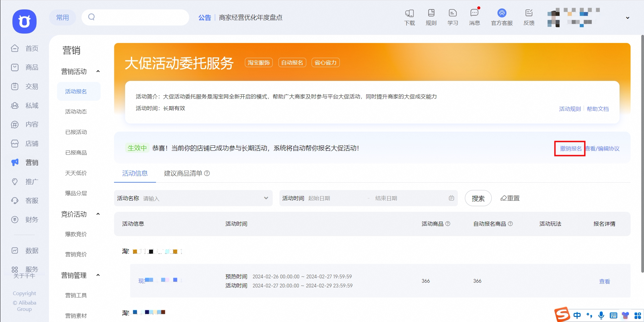This screenshot has height=322, width=644.
Task: Go to 首页 home in sidebar
Action: coord(25,48)
